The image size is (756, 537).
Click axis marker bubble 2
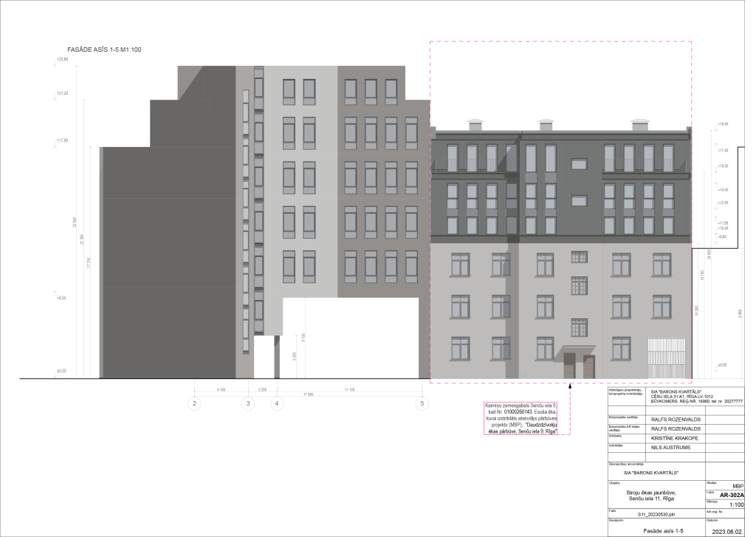(193, 403)
